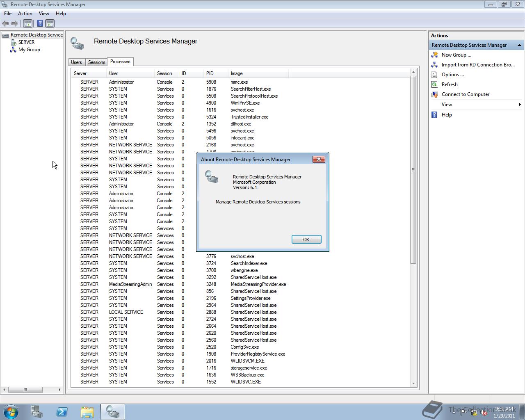Click the Remote Desktop Services Manager taskbar icon
Image resolution: width=525 pixels, height=420 pixels.
(113, 412)
